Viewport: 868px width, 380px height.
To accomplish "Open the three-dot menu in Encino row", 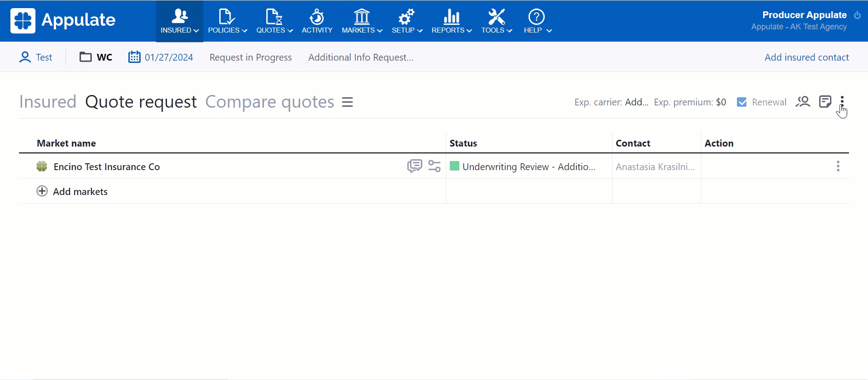I will 838,166.
